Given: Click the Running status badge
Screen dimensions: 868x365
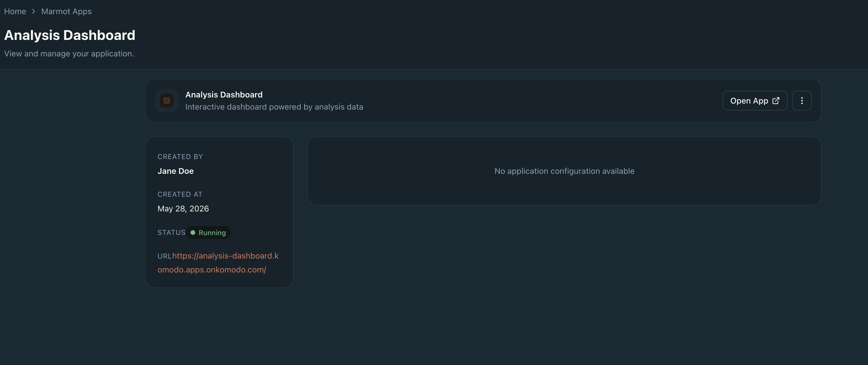Looking at the screenshot, I should tap(208, 233).
